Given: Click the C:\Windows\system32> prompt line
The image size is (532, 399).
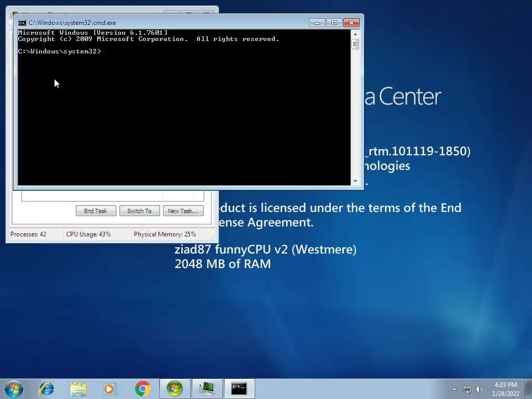Looking at the screenshot, I should tap(60, 51).
